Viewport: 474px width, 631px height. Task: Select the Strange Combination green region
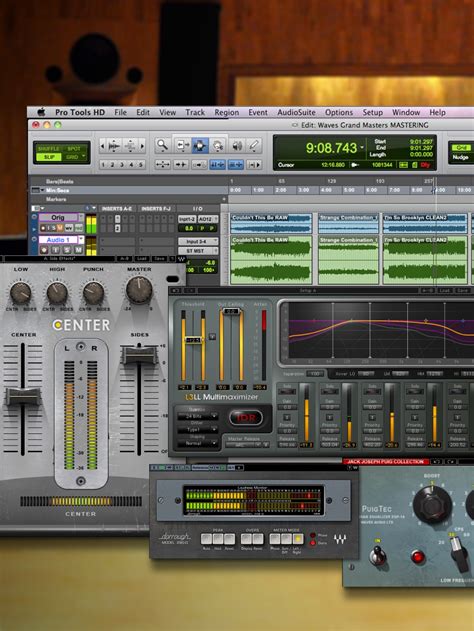point(348,260)
